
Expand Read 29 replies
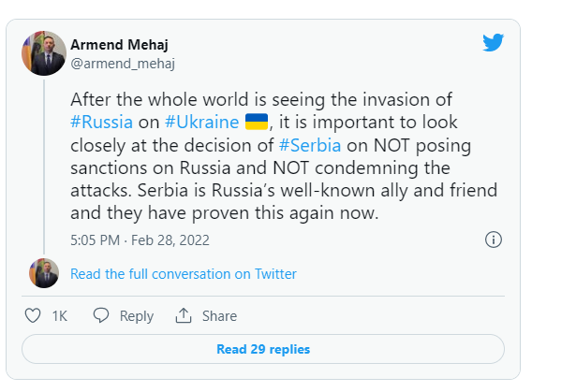point(263,349)
